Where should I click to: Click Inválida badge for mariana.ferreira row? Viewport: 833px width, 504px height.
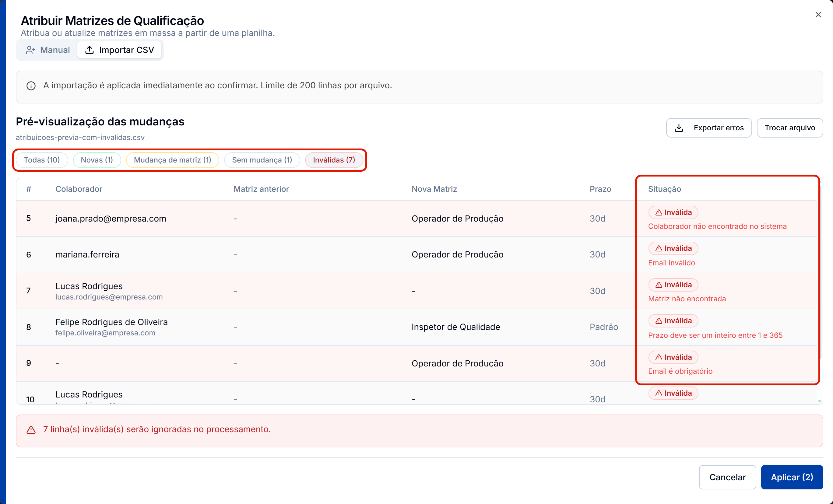(x=673, y=248)
